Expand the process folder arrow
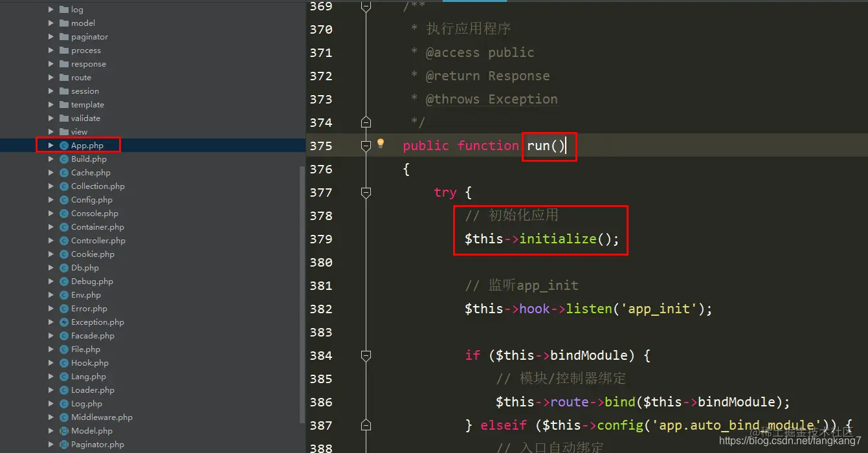 coord(51,50)
